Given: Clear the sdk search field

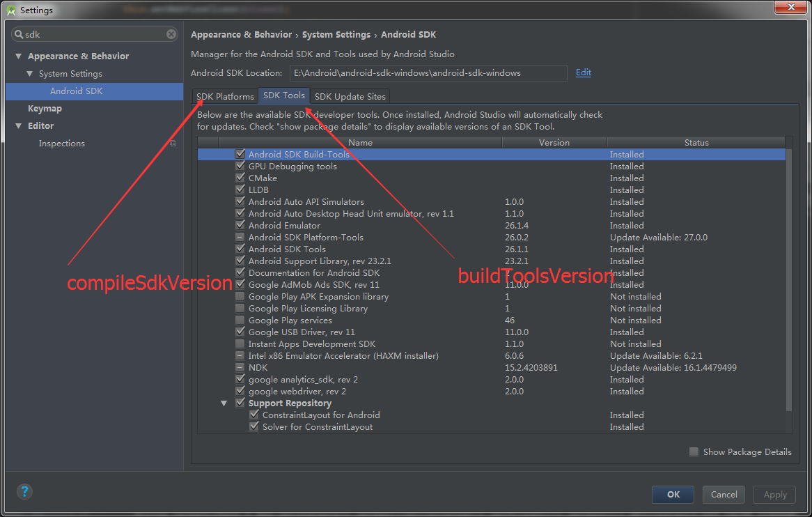Looking at the screenshot, I should [171, 34].
